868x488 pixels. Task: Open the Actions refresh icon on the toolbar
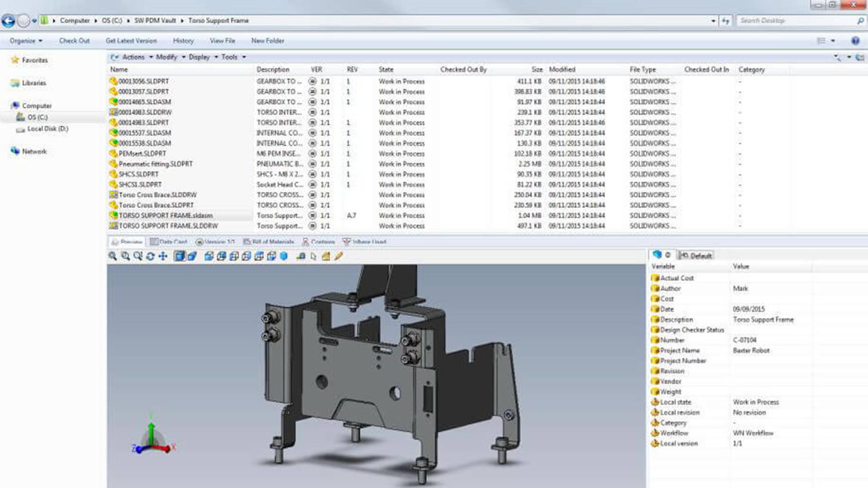115,57
